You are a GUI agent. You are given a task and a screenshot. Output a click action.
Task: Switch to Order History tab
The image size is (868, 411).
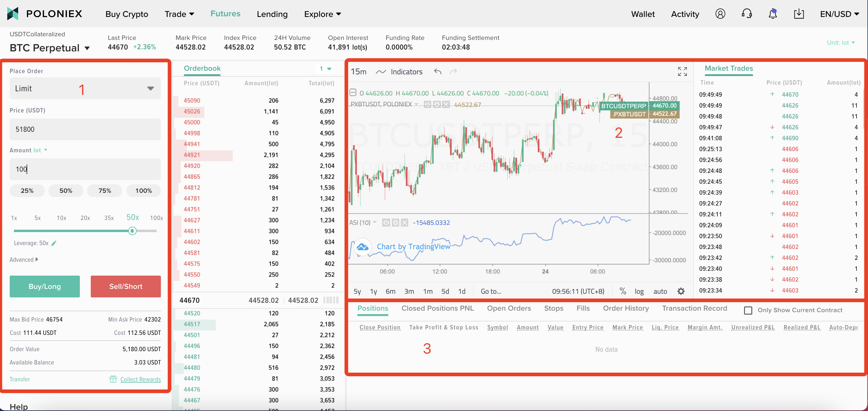(626, 308)
